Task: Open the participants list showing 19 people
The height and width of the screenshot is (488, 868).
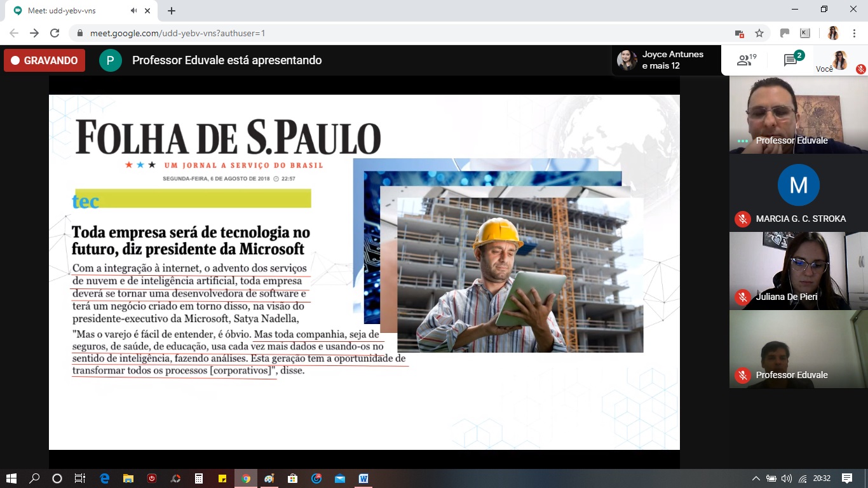Action: click(x=746, y=60)
